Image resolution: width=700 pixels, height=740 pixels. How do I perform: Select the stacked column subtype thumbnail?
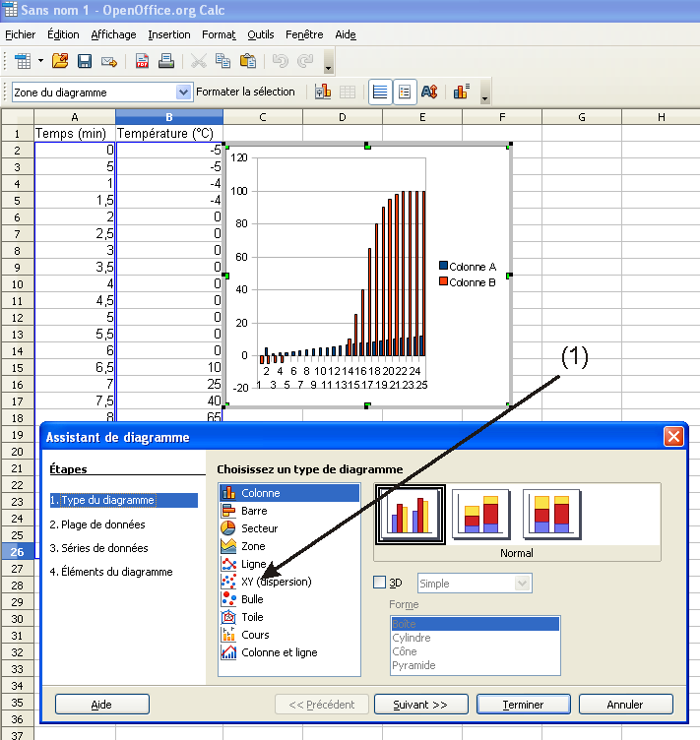click(480, 514)
